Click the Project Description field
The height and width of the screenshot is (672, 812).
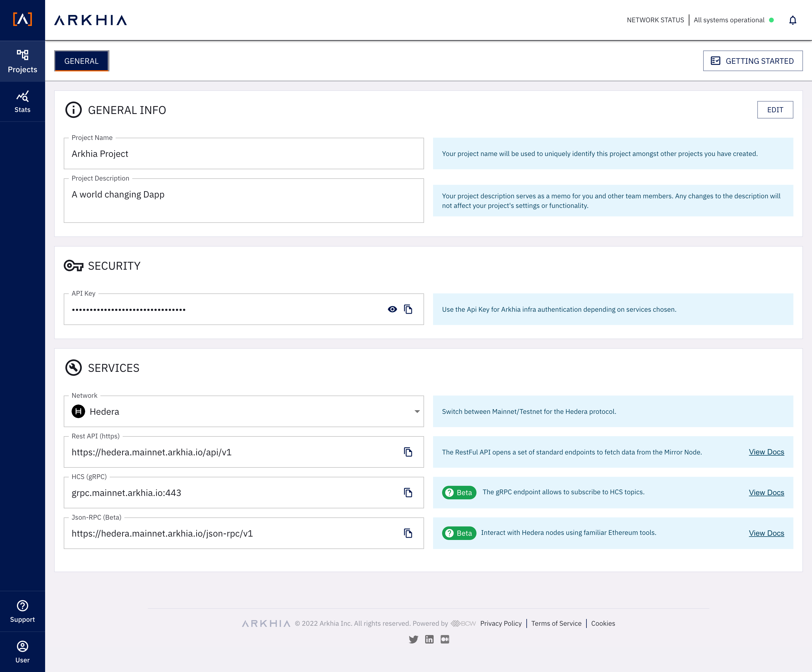(x=244, y=200)
